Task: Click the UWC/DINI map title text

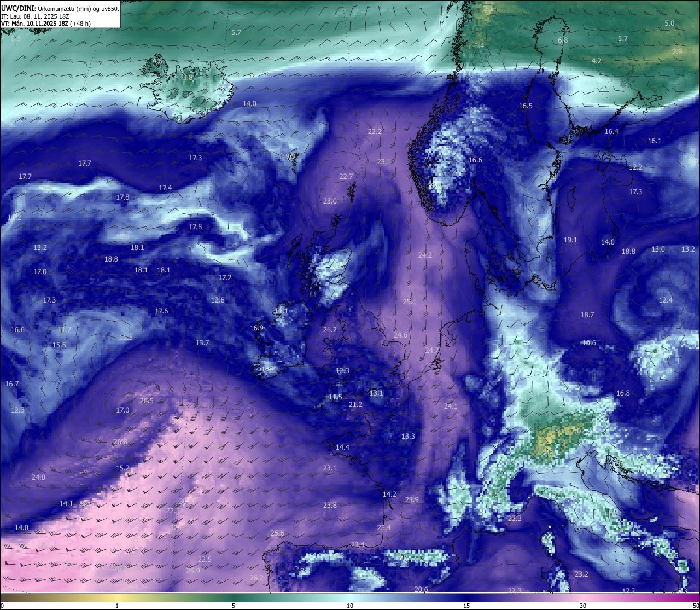Action: coord(60,8)
